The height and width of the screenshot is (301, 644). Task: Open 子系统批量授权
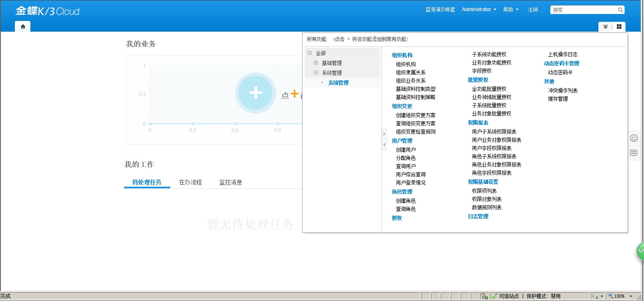(x=489, y=105)
